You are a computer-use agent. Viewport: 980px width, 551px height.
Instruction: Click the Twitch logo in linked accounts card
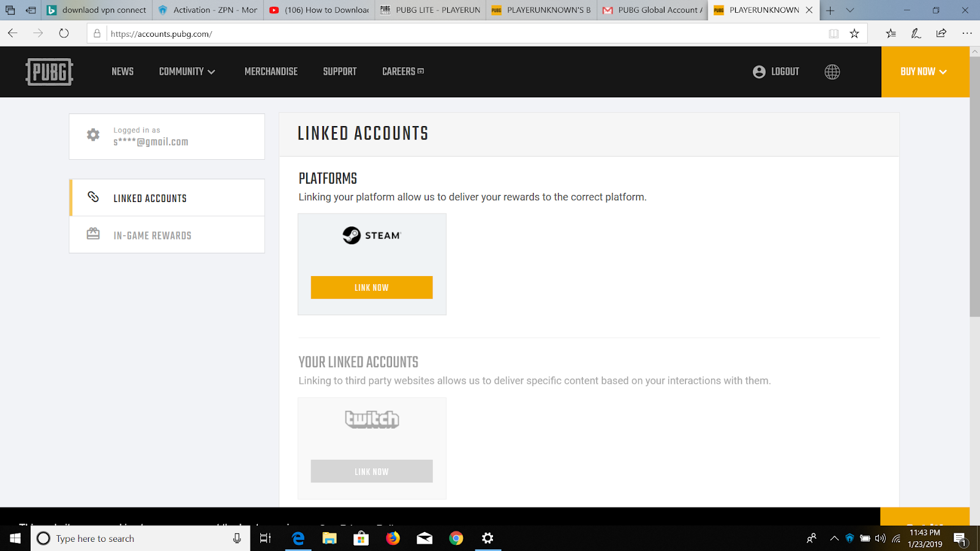point(372,419)
